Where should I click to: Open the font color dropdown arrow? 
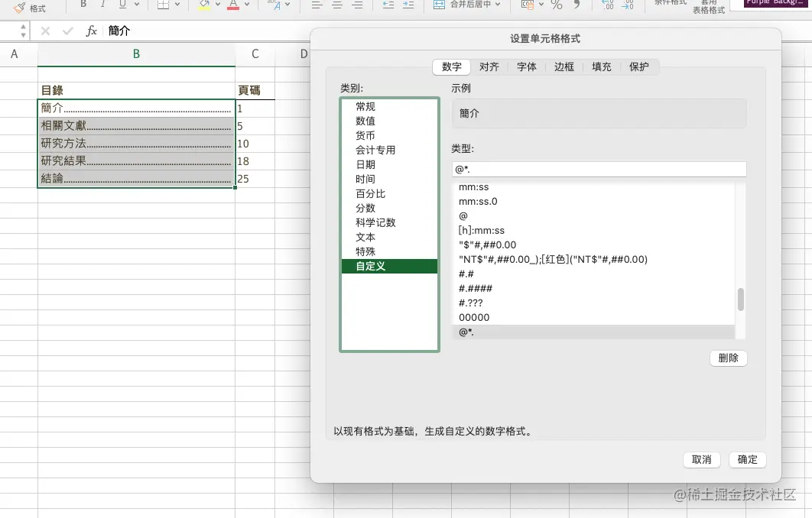(x=246, y=4)
